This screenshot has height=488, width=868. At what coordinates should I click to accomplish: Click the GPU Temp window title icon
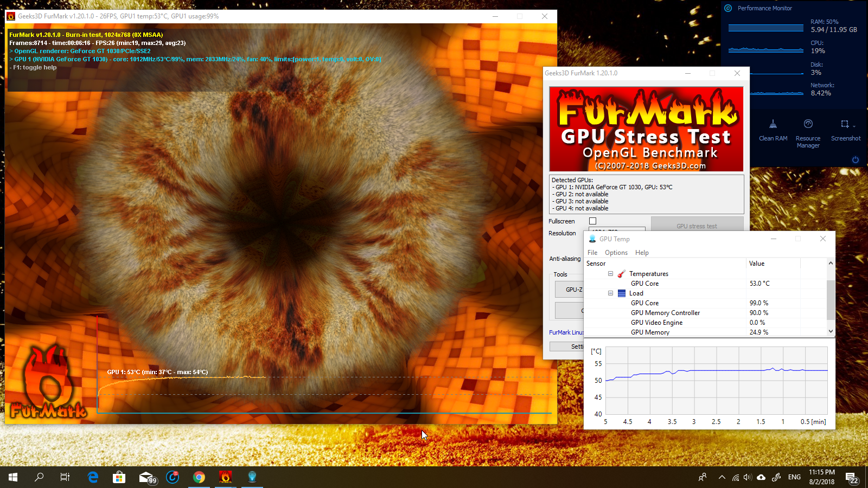(592, 239)
